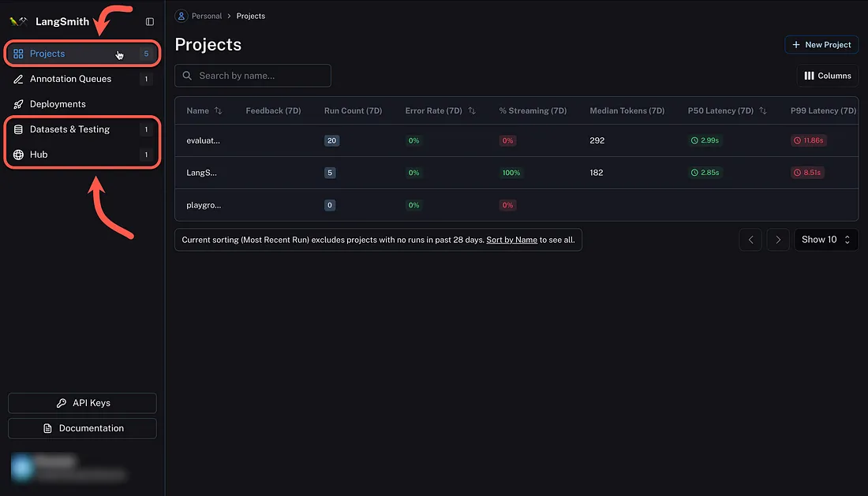This screenshot has width=868, height=496.
Task: Click the Feedback (7D) column header
Action: click(274, 110)
